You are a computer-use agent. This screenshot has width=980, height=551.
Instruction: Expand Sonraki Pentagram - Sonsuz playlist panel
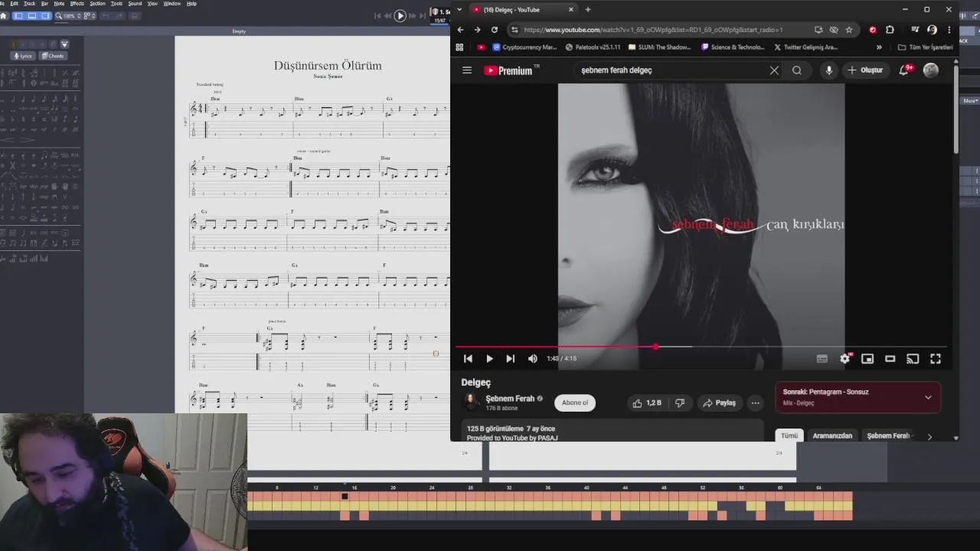(x=928, y=397)
